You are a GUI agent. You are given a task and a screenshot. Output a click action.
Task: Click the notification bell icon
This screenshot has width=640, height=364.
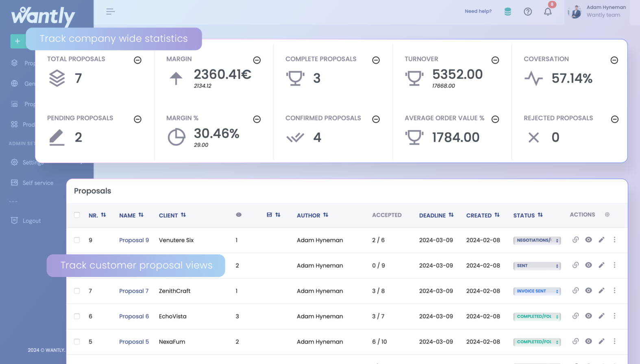click(548, 12)
